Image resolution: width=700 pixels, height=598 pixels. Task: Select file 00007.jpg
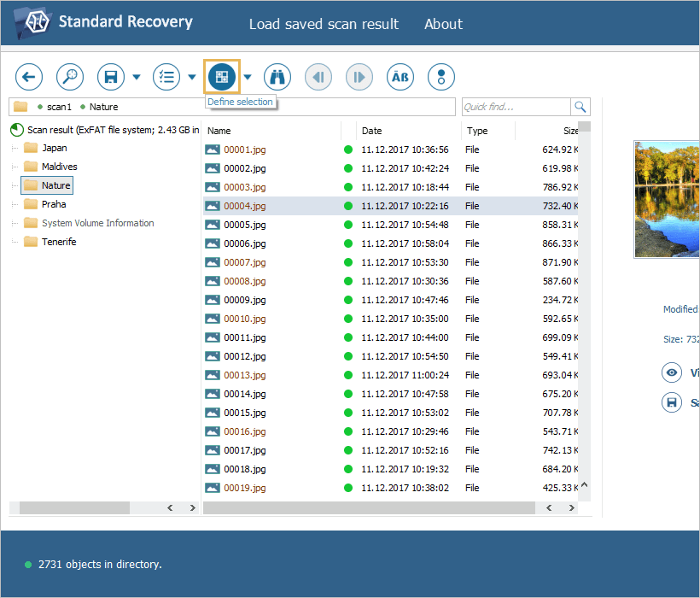tap(245, 262)
